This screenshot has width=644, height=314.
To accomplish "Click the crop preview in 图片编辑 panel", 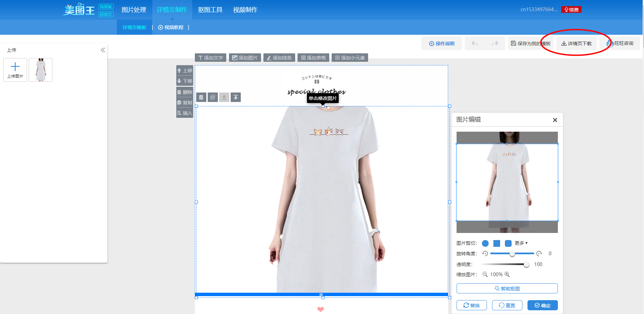I will (x=507, y=182).
